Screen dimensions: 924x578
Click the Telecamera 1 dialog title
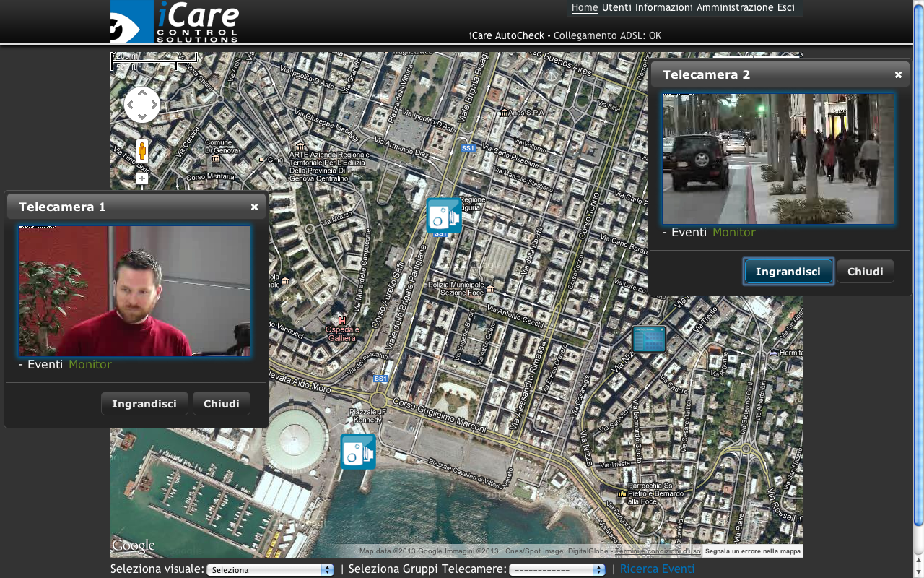63,207
